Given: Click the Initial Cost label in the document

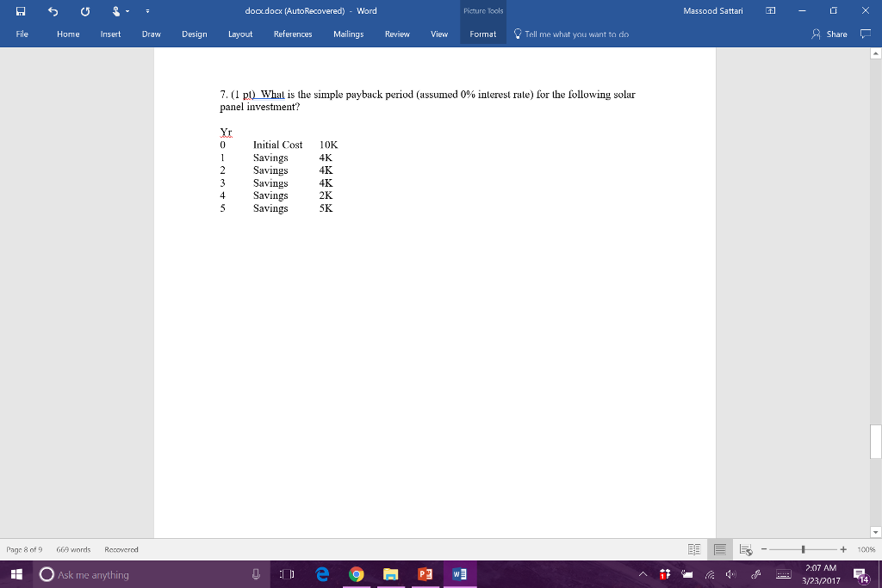Looking at the screenshot, I should tap(277, 145).
